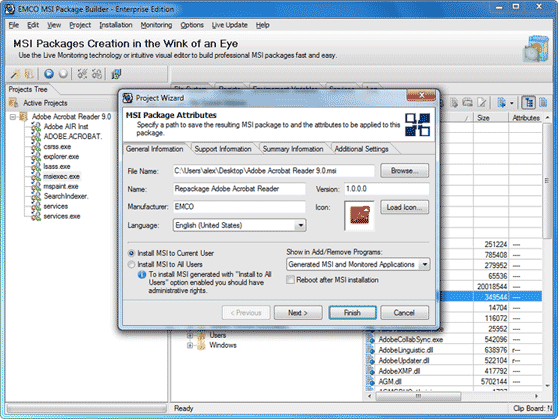Click the second gears toolbar icon
The height and width of the screenshot is (419, 558).
pyautogui.click(x=97, y=74)
